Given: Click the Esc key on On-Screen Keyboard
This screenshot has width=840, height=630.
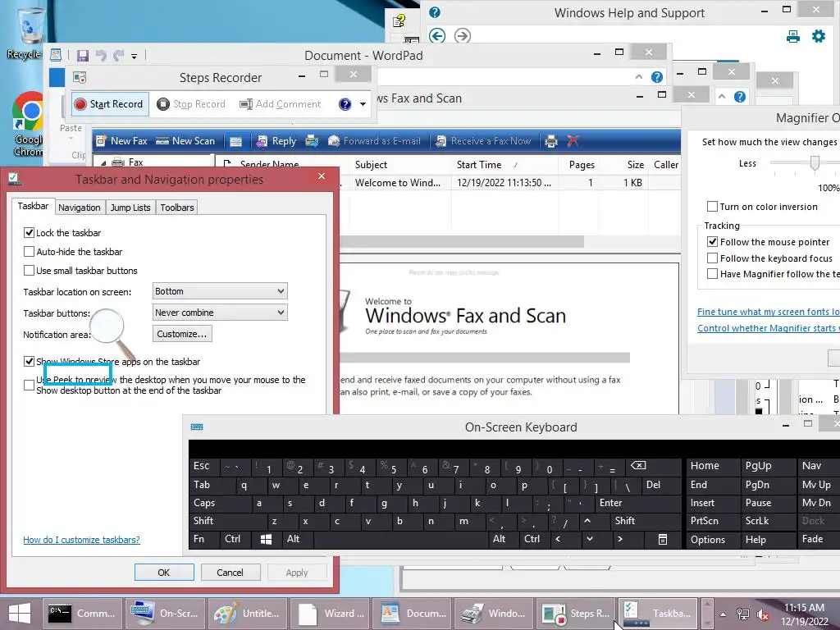Looking at the screenshot, I should point(203,466).
